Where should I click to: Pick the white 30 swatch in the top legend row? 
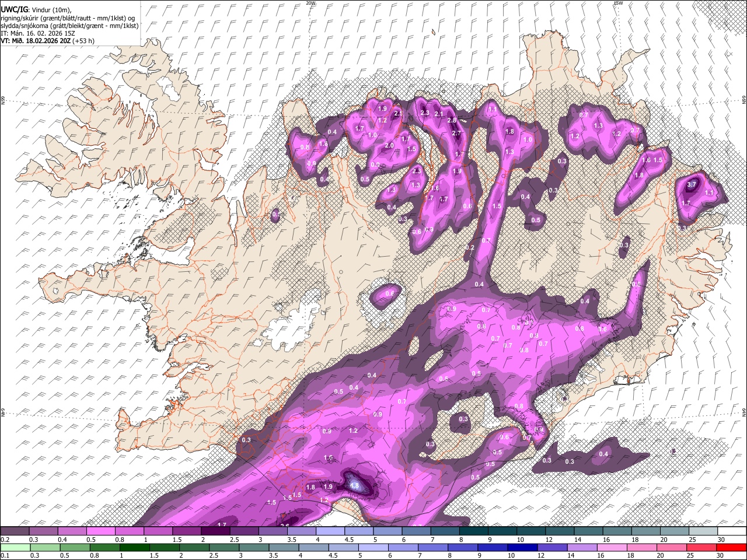pos(732,531)
